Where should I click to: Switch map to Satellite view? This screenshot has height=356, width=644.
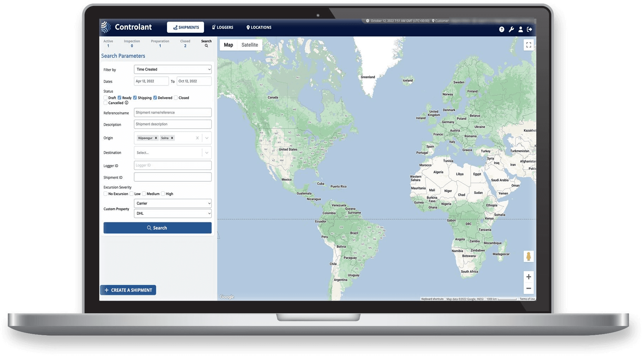click(x=250, y=45)
